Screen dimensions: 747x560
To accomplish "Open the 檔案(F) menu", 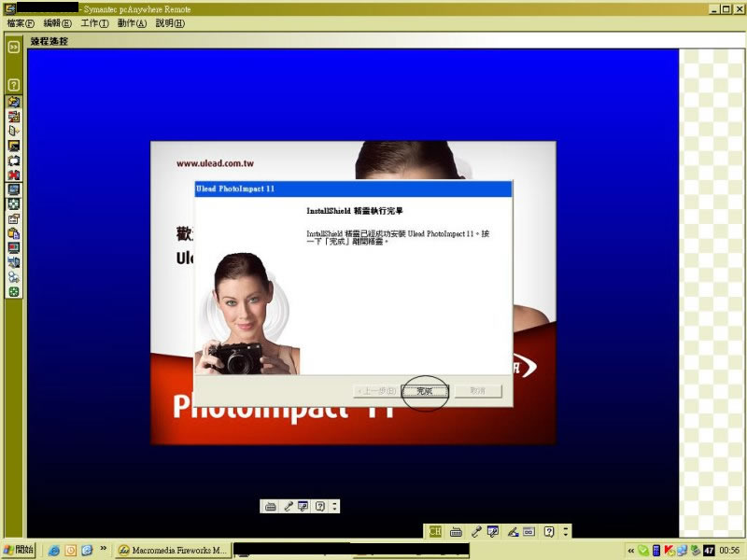I will click(x=21, y=22).
